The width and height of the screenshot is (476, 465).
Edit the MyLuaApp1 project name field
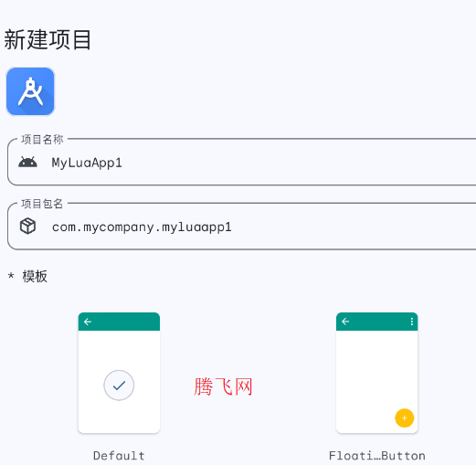click(x=242, y=163)
